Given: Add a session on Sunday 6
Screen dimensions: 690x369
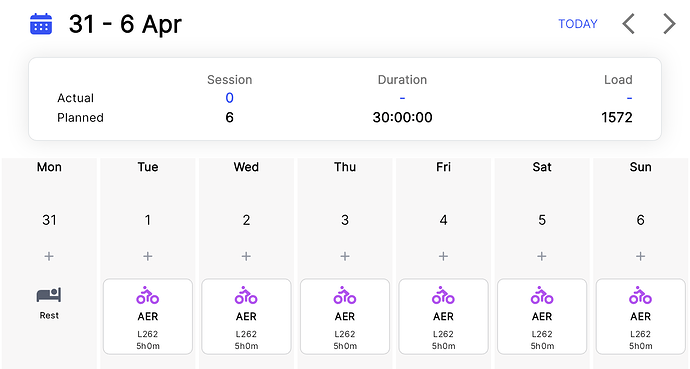Looking at the screenshot, I should [x=641, y=256].
